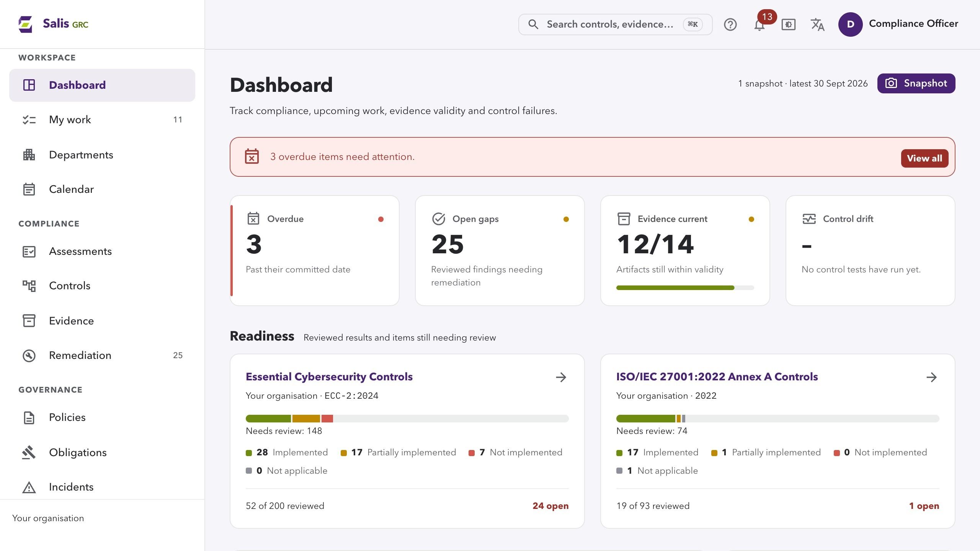Click the search magnifier icon
The image size is (980, 551).
[533, 24]
